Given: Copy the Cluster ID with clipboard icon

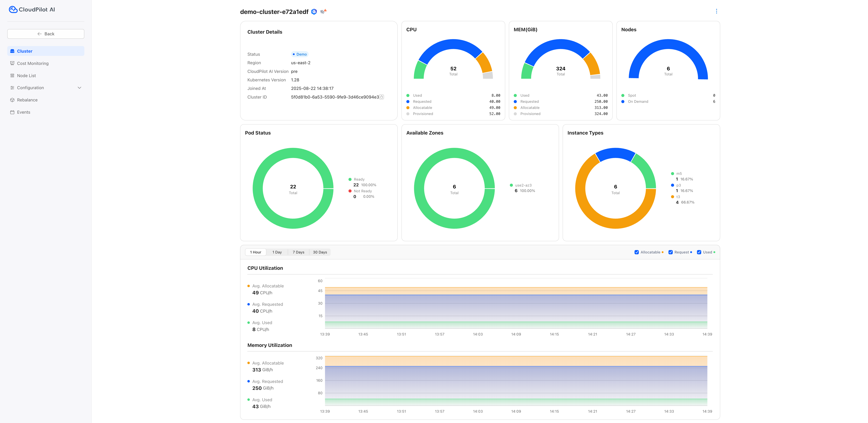Looking at the screenshot, I should pyautogui.click(x=382, y=97).
